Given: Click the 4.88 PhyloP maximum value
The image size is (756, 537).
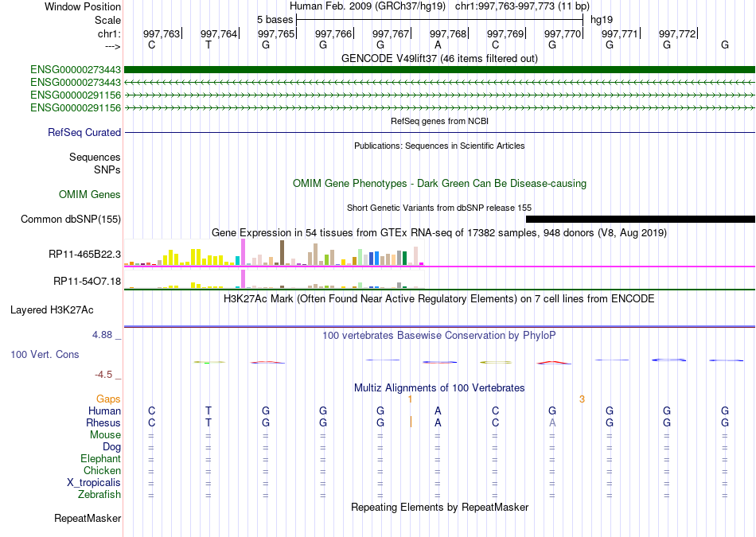Looking at the screenshot, I should click(102, 335).
